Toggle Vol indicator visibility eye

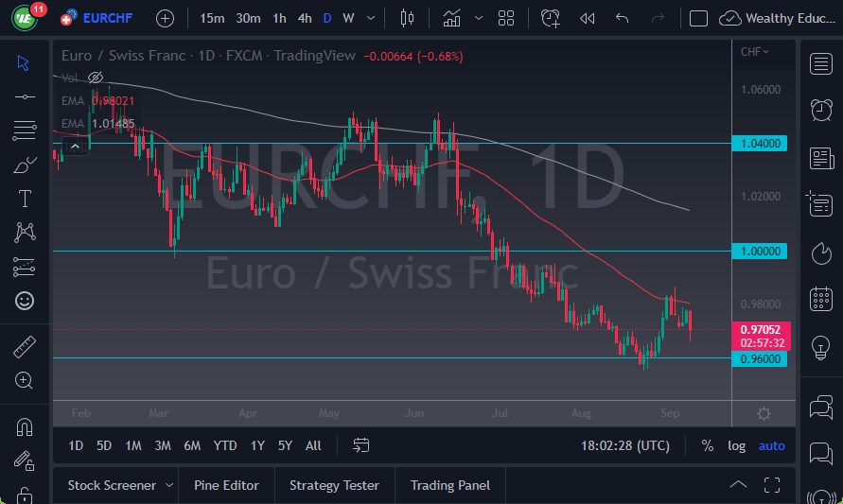96,78
